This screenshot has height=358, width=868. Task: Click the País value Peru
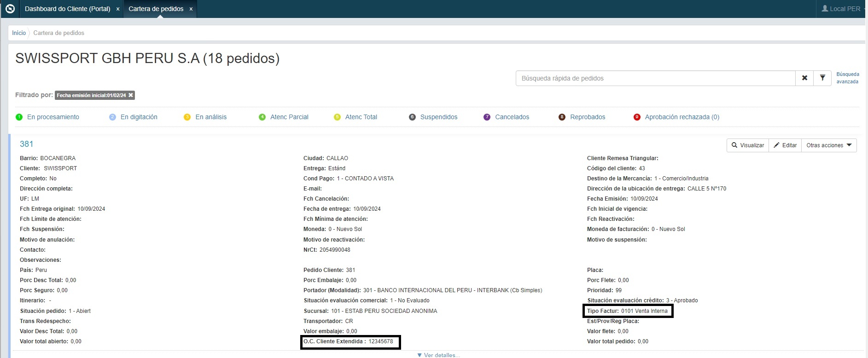[41, 270]
